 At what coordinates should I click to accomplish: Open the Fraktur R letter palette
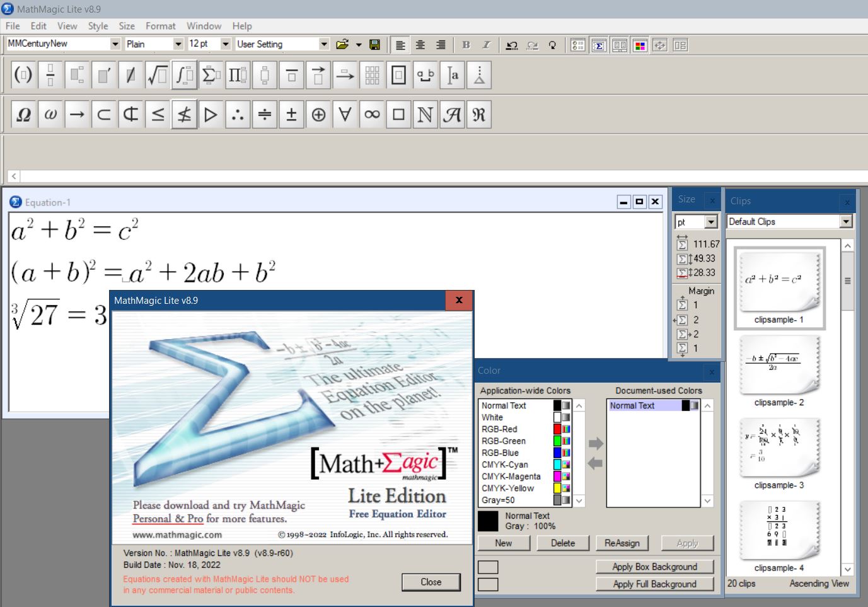tap(479, 115)
